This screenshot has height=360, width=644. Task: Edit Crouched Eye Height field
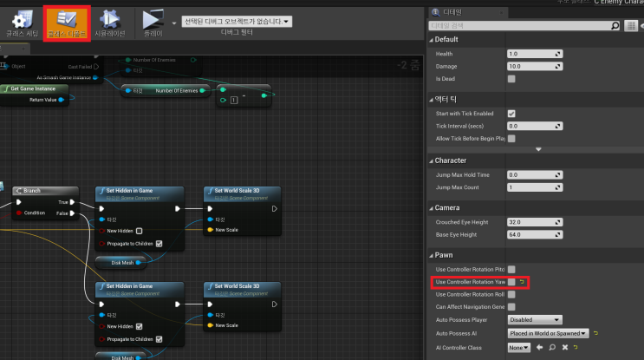click(x=534, y=222)
